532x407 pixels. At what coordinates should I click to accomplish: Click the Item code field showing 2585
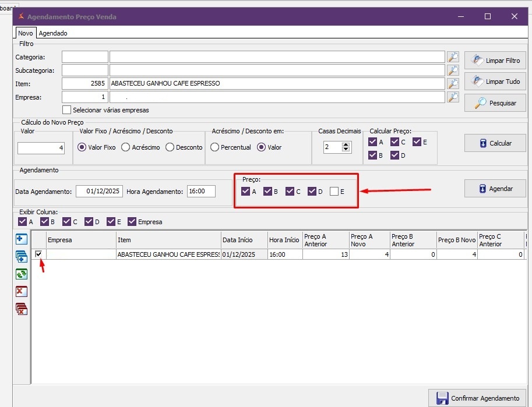(x=85, y=83)
